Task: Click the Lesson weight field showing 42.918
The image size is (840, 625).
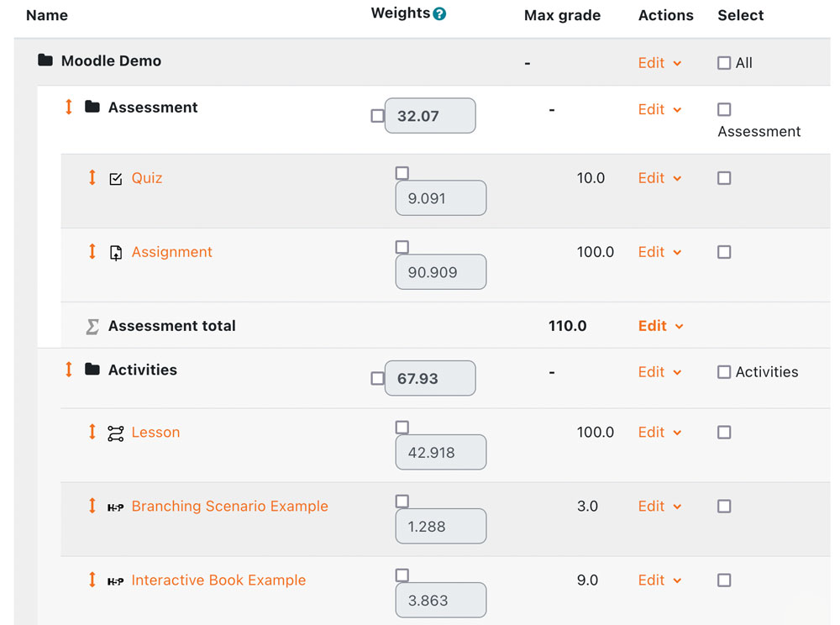Action: (440, 452)
